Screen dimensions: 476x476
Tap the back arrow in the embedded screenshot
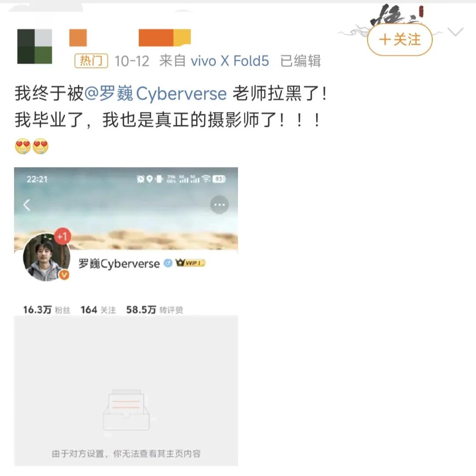tap(27, 205)
